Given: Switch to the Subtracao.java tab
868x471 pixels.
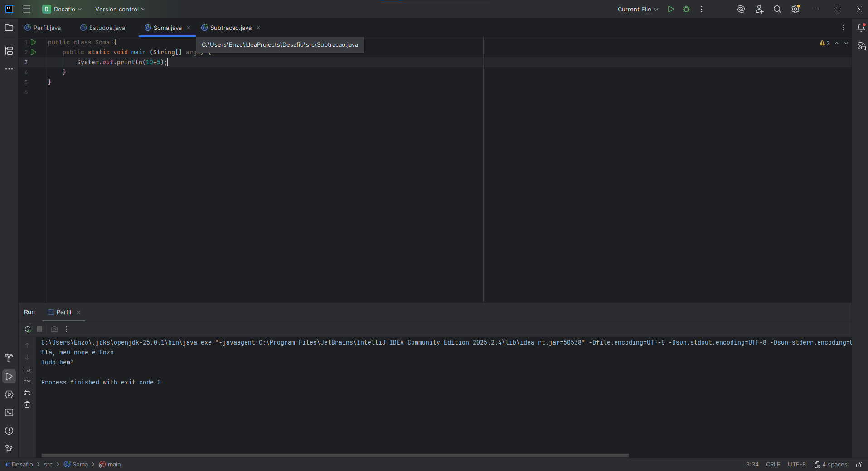Looking at the screenshot, I should click(230, 28).
